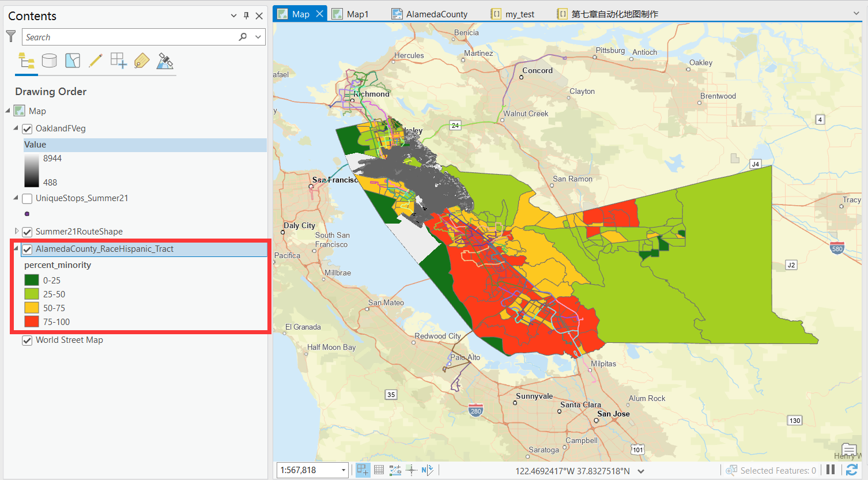Toggle OaklandFVeg layer visibility
The width and height of the screenshot is (868, 480).
(x=27, y=128)
